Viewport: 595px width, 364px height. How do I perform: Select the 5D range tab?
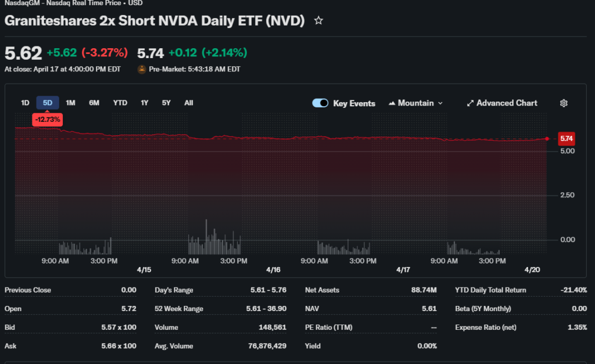pyautogui.click(x=48, y=103)
